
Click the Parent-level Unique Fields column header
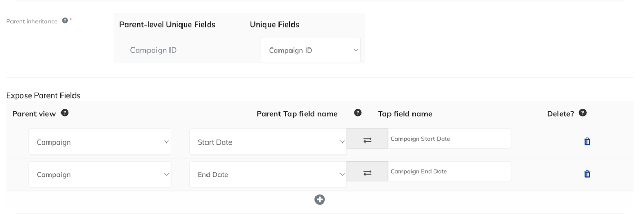coord(167,25)
